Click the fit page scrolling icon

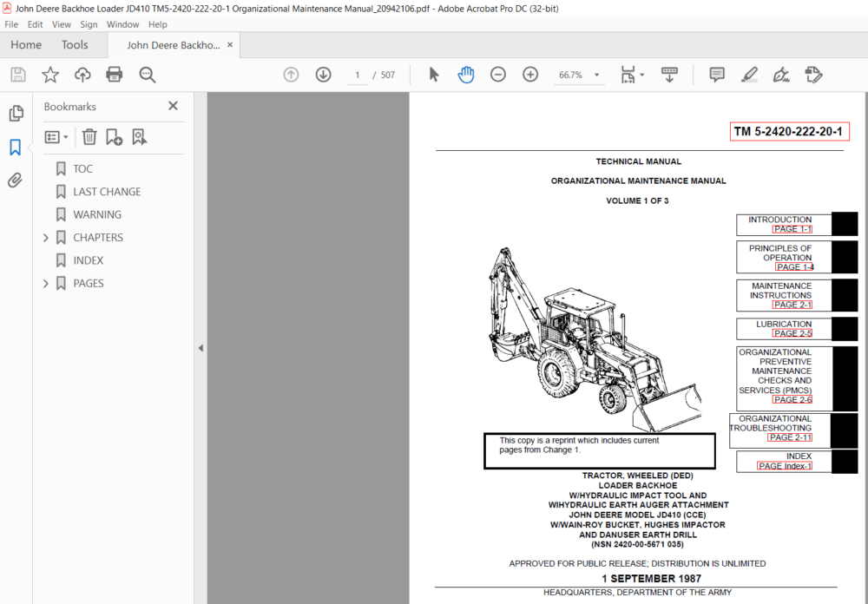(628, 75)
